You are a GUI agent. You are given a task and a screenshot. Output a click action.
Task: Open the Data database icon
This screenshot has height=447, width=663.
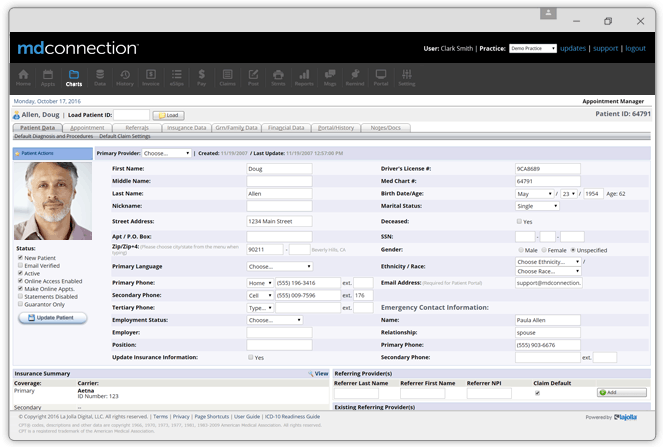[100, 78]
